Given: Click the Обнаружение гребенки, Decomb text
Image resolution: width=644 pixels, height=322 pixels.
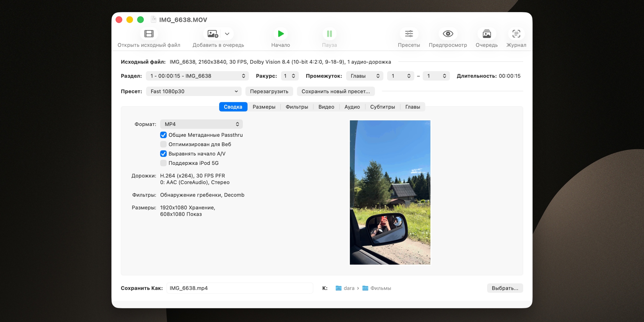Looking at the screenshot, I should click(202, 195).
